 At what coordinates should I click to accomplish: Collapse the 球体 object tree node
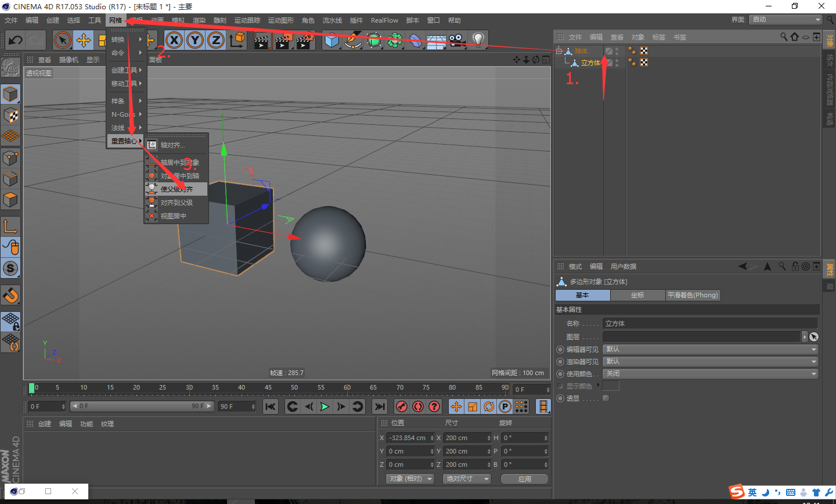(559, 51)
